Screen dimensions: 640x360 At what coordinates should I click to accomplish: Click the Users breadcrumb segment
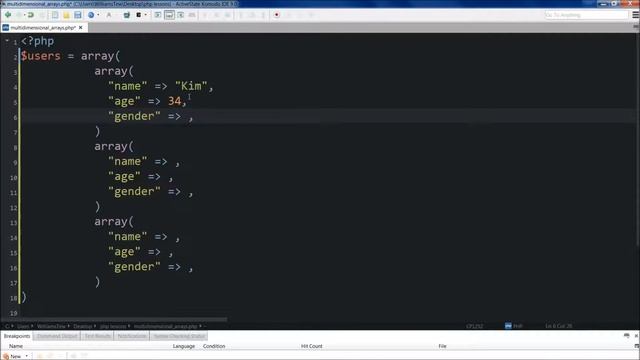click(23, 326)
